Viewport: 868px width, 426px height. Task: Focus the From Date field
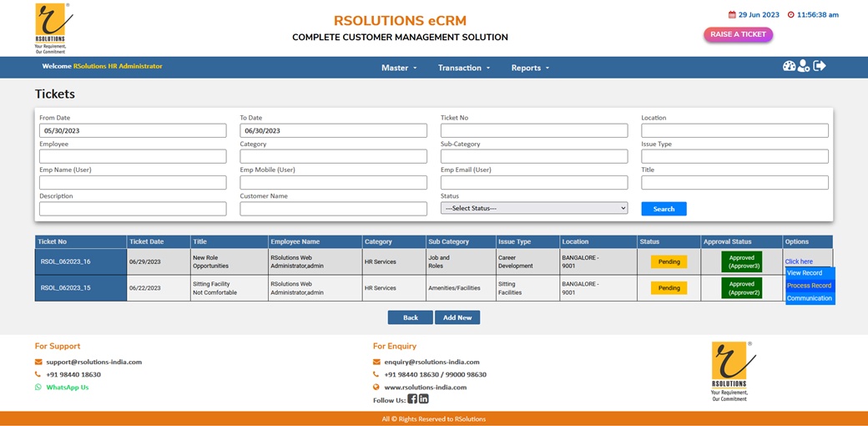(133, 131)
